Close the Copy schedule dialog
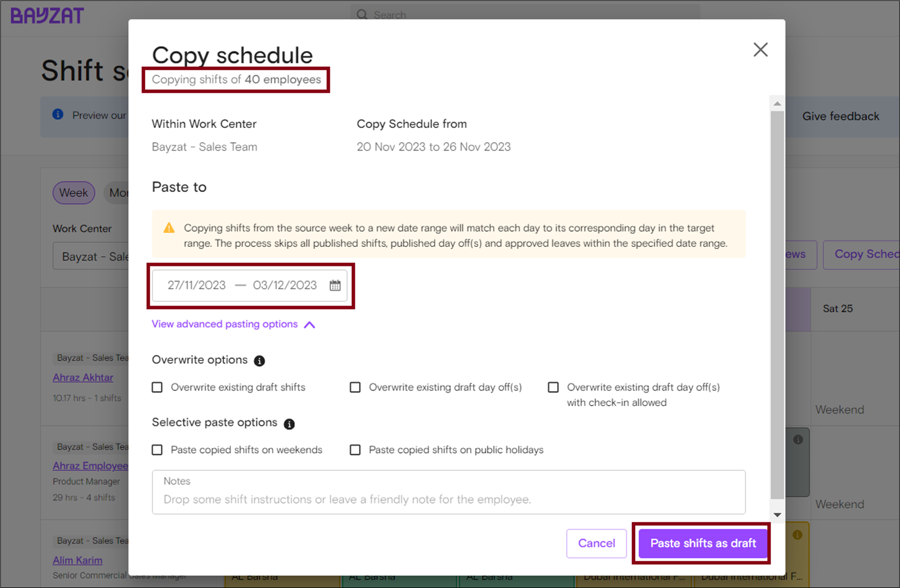The height and width of the screenshot is (588, 900). [760, 50]
